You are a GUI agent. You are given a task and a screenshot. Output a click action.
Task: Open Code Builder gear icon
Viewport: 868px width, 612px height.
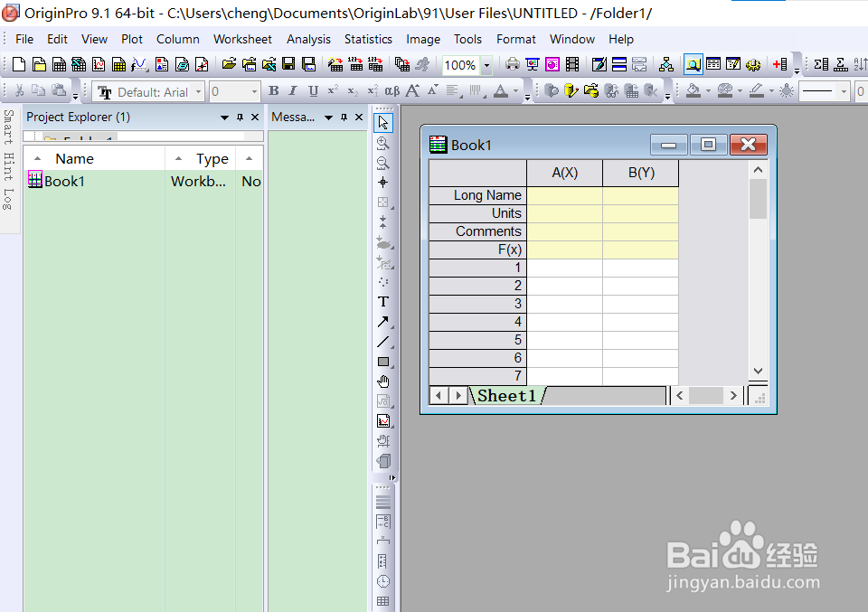(x=753, y=65)
